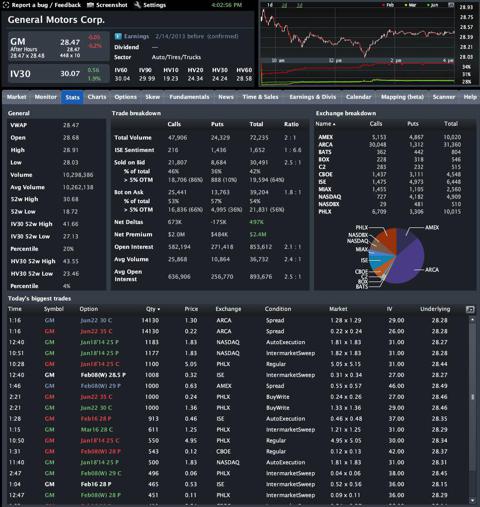This screenshot has width=480, height=507.
Task: Click the Total Volume row label
Action: (x=133, y=138)
